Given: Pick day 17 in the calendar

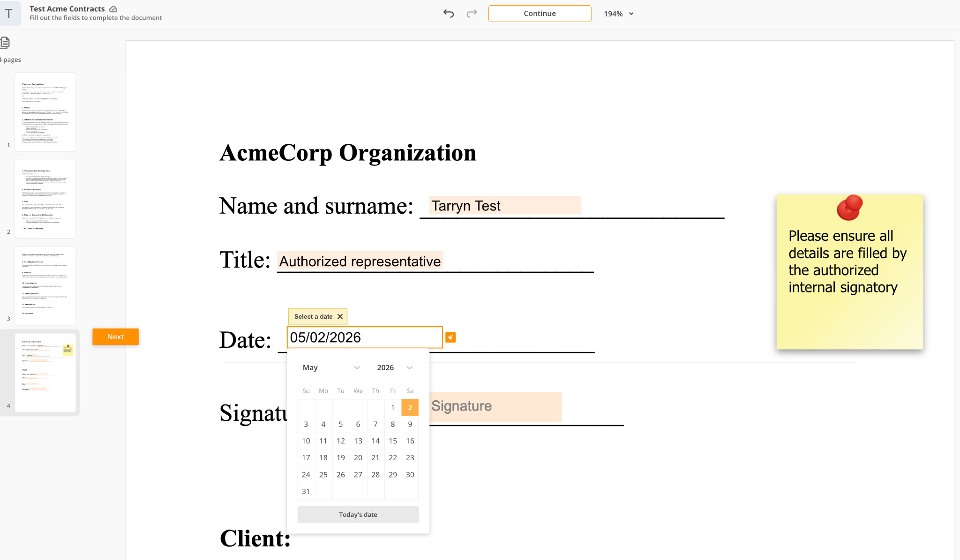Looking at the screenshot, I should [306, 458].
